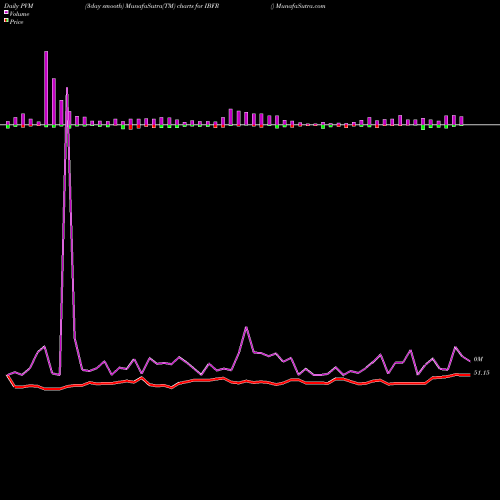Screen dimensions: 500x500
Task: Select the Volume legend label
Action: tap(19, 14)
